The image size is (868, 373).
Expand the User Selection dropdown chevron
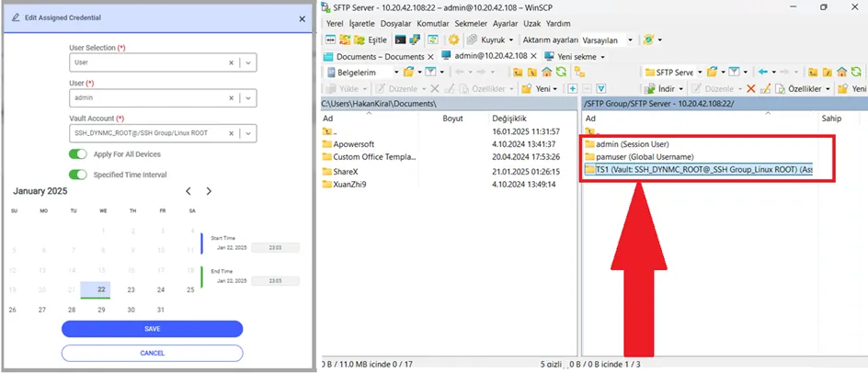248,62
